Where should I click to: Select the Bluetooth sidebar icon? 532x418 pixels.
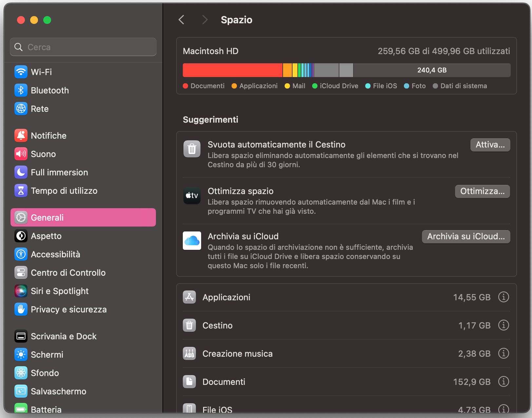(x=21, y=90)
